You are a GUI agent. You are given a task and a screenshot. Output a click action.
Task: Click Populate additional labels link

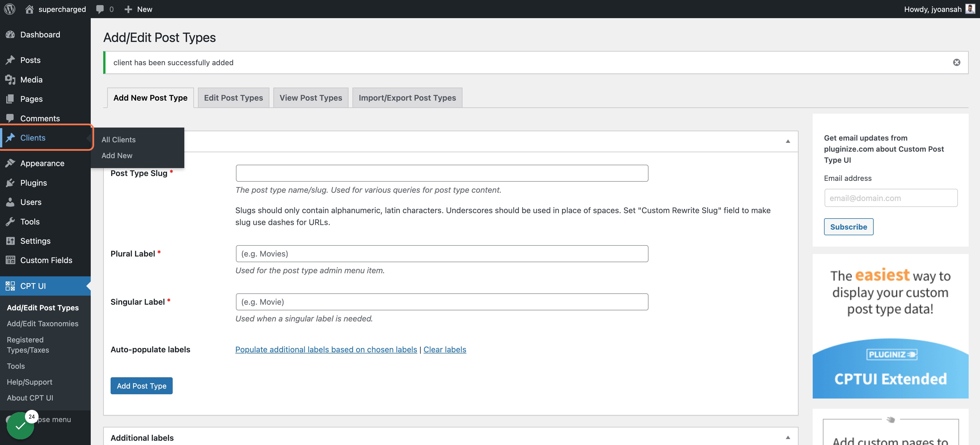click(x=326, y=349)
